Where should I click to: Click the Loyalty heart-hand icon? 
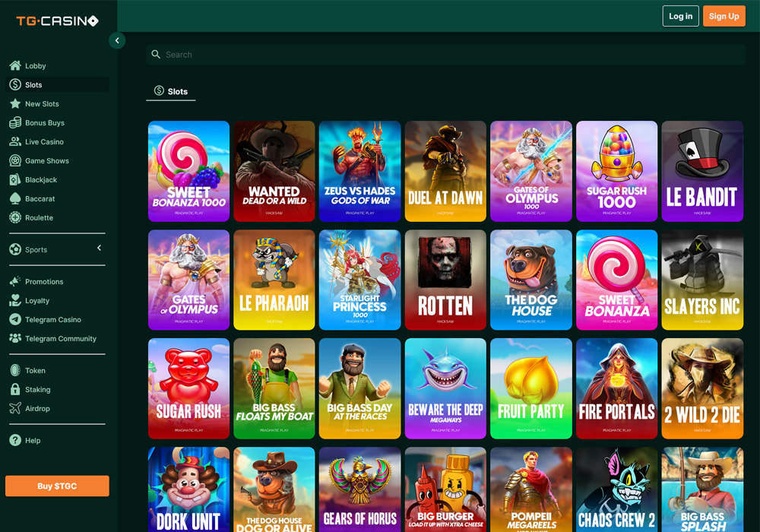(x=15, y=300)
